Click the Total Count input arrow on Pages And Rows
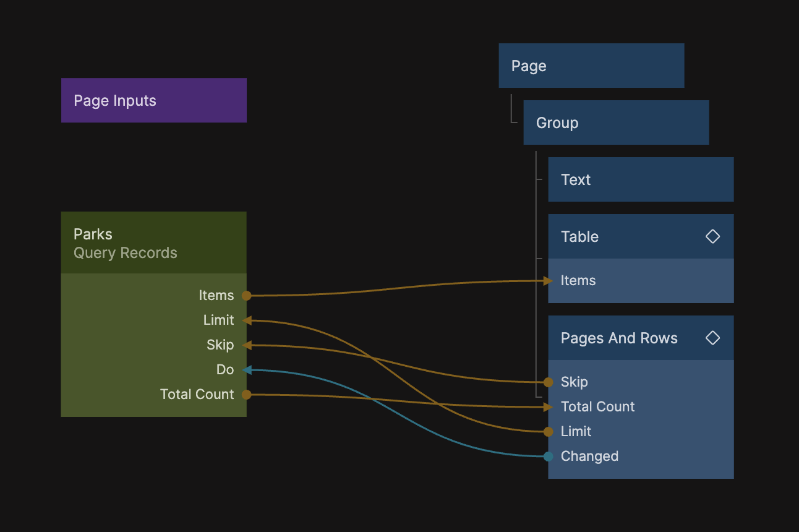 pyautogui.click(x=548, y=407)
